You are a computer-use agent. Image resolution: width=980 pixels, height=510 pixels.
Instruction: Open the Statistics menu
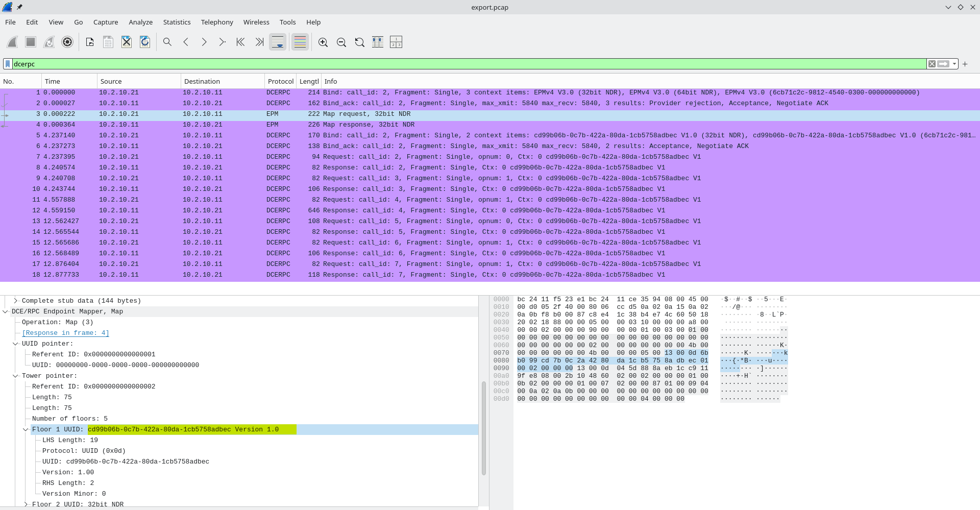(x=177, y=22)
